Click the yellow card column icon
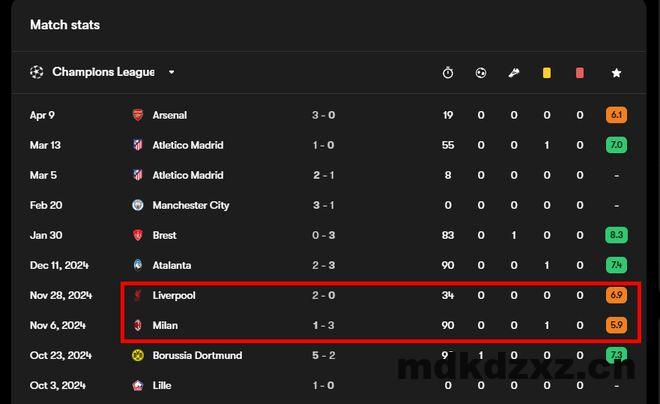The width and height of the screenshot is (660, 404). (546, 73)
